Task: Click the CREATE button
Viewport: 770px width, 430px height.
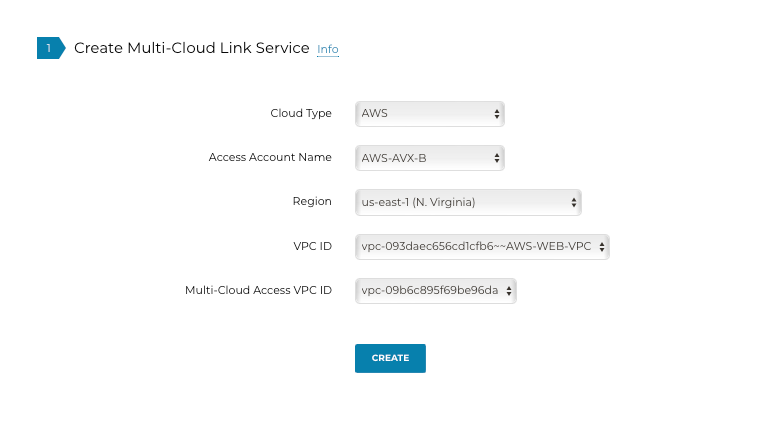Action: tap(390, 358)
